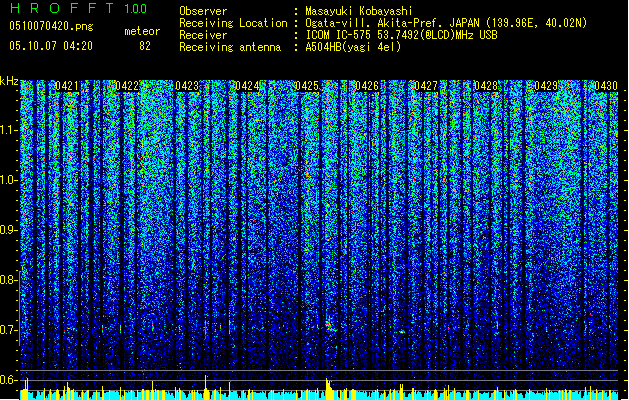Image resolution: width=629 pixels, height=400 pixels.
Task: Click the 0426 time marker
Action: tap(367, 86)
